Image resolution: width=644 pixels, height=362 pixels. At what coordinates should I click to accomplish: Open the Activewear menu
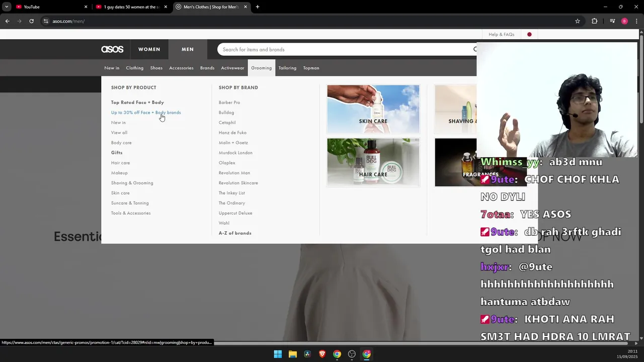point(232,68)
